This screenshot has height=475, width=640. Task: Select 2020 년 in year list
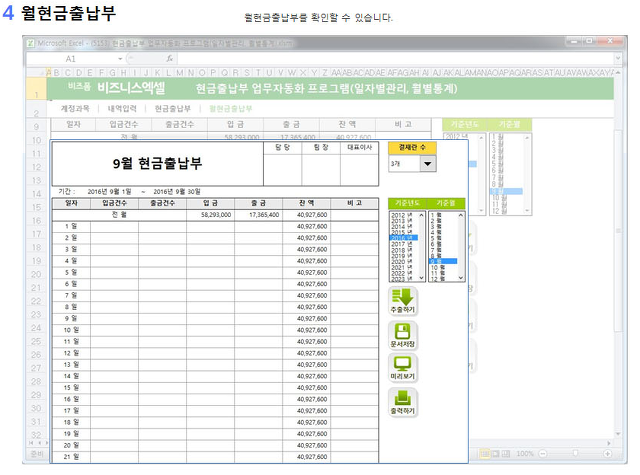coord(401,262)
